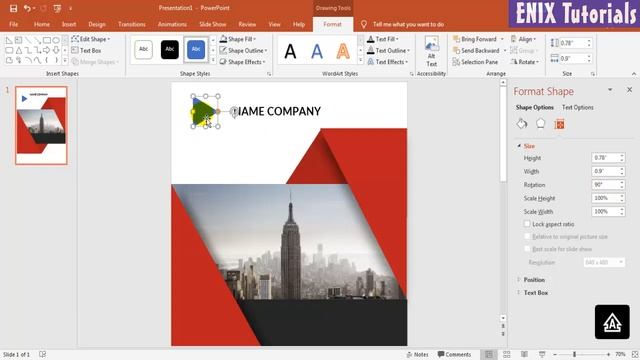Toggle Lock aspect ratio checkbox
Image resolution: width=640 pixels, height=360 pixels.
pyautogui.click(x=527, y=224)
